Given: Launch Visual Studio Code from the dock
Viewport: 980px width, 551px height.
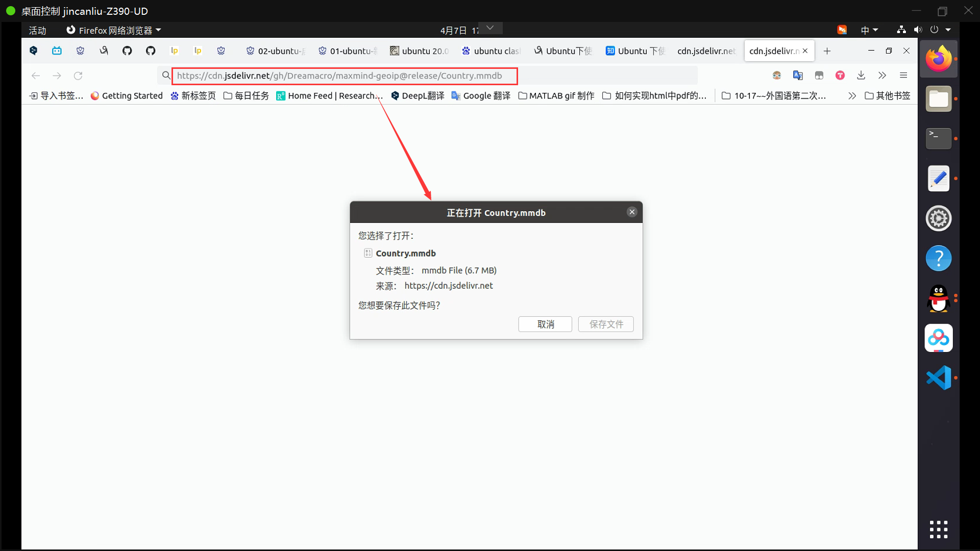Looking at the screenshot, I should tap(938, 378).
